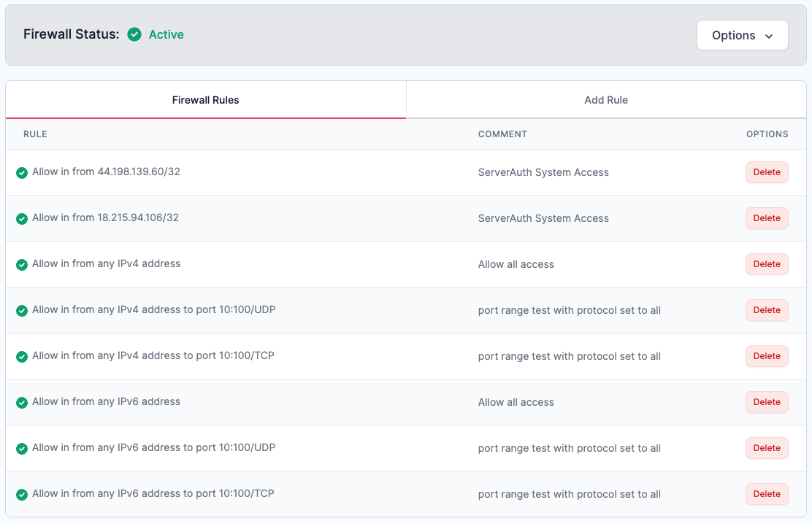Image resolution: width=812 pixels, height=524 pixels.
Task: Click check icon for IPv4 port 10:100/UDP rule
Action: (22, 311)
